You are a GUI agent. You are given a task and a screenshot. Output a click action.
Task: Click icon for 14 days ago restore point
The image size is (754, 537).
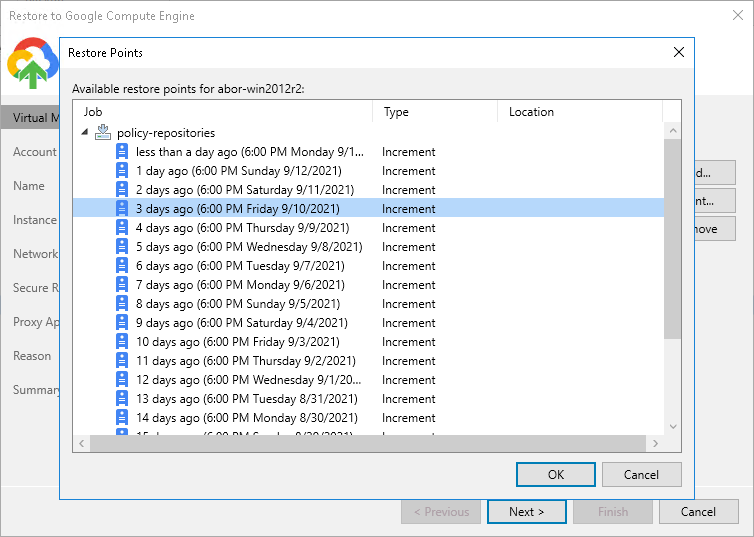click(x=122, y=418)
